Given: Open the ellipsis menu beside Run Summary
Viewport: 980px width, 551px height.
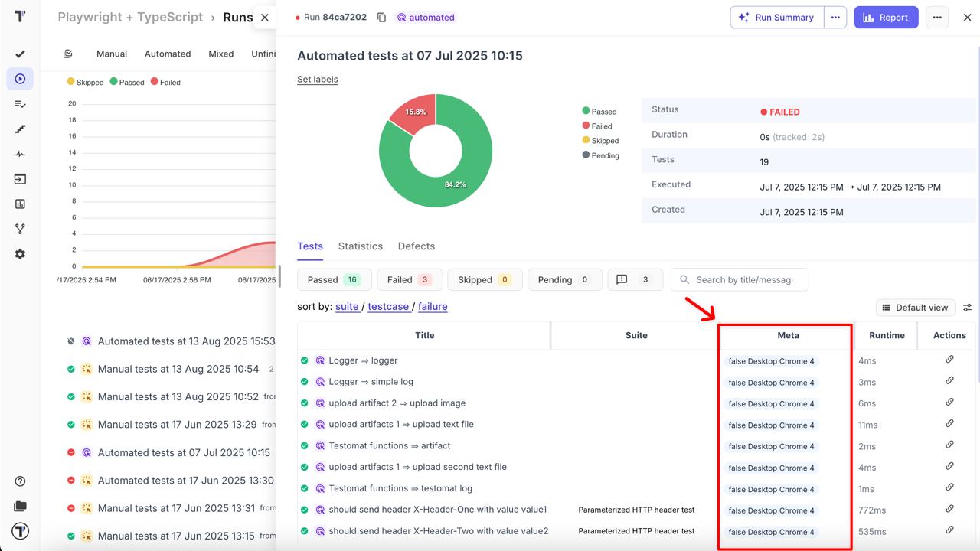Looking at the screenshot, I should point(835,17).
